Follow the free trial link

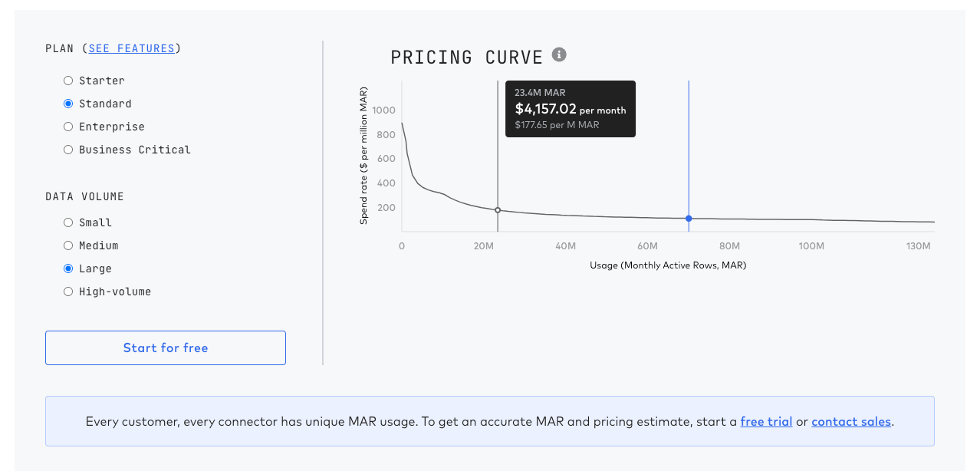(x=766, y=421)
